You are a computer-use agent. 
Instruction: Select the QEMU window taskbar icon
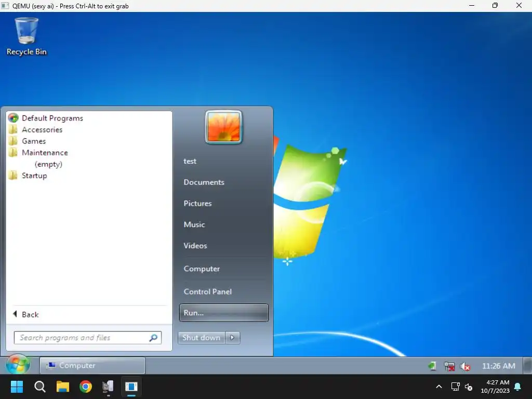(x=131, y=387)
